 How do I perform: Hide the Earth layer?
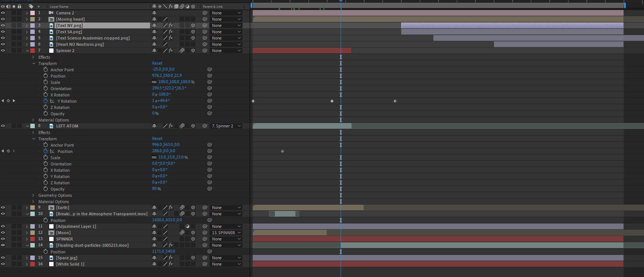(x=3, y=208)
